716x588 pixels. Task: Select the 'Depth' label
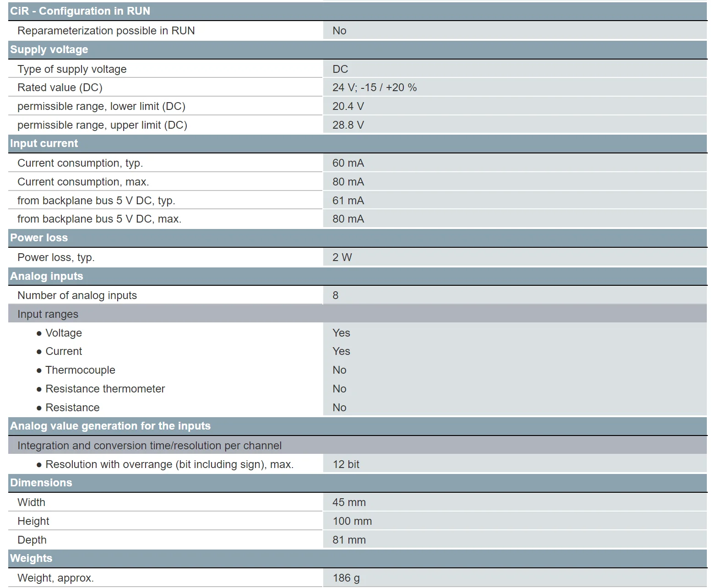point(32,540)
